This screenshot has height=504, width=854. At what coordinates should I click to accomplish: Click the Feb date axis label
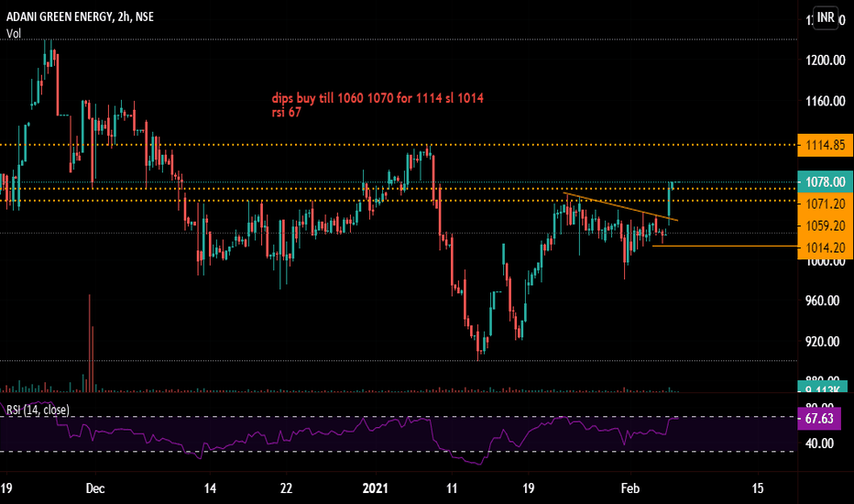[x=630, y=488]
